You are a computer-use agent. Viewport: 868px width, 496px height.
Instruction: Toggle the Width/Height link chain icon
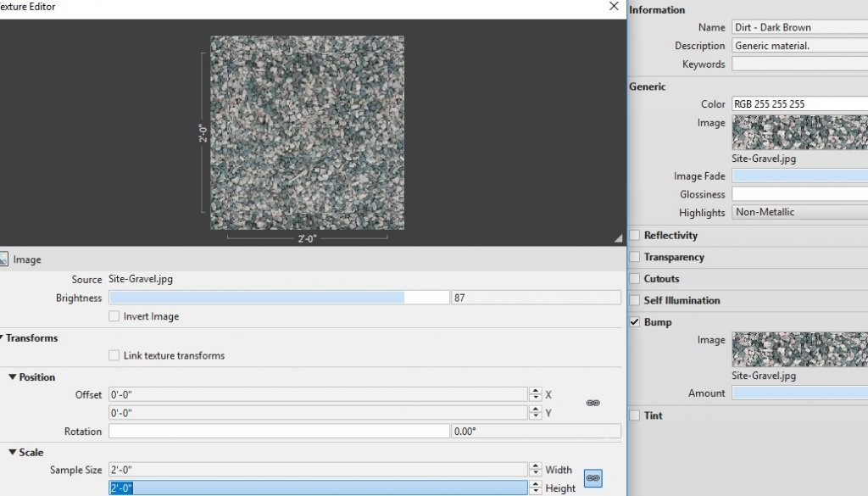coord(594,477)
